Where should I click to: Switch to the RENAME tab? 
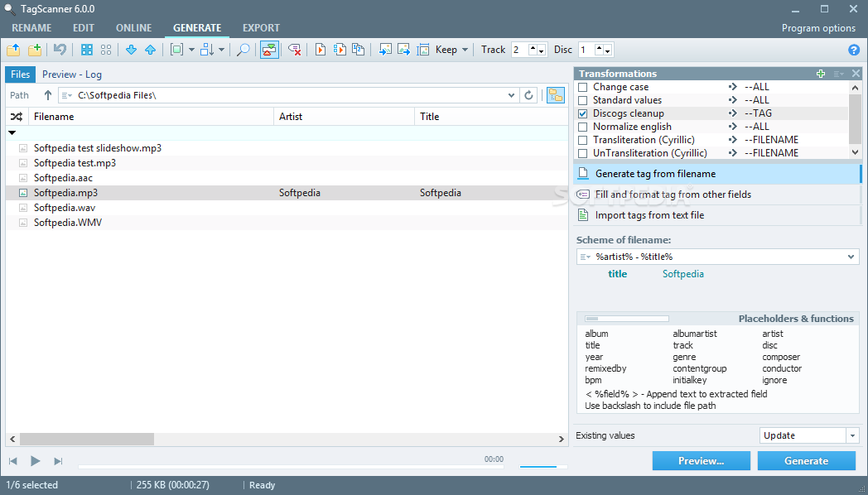(31, 27)
